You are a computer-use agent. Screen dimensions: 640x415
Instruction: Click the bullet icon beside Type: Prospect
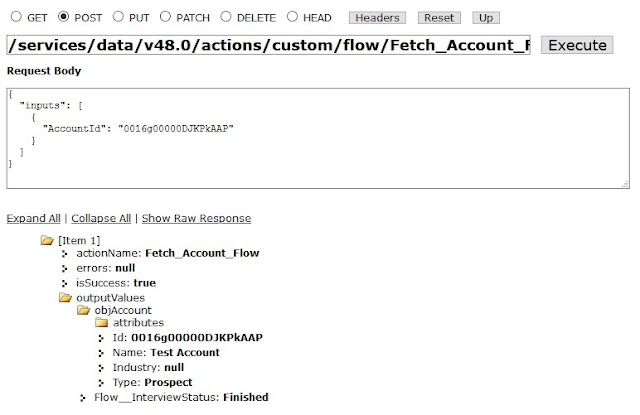[101, 383]
